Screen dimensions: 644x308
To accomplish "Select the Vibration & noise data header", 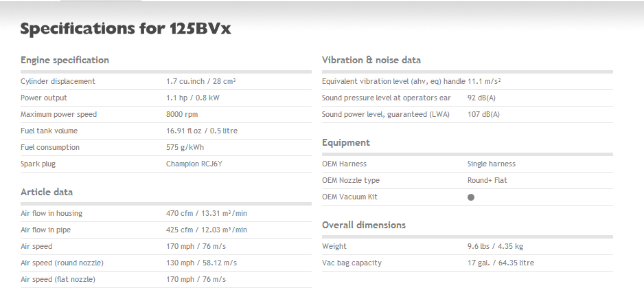I will (371, 60).
